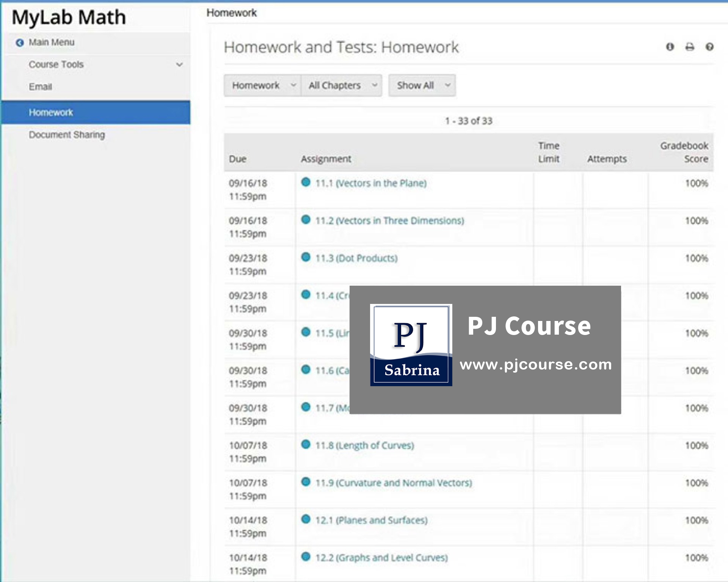728x582 pixels.
Task: Click the blue dot beside 11.9 assignment
Action: [306, 482]
